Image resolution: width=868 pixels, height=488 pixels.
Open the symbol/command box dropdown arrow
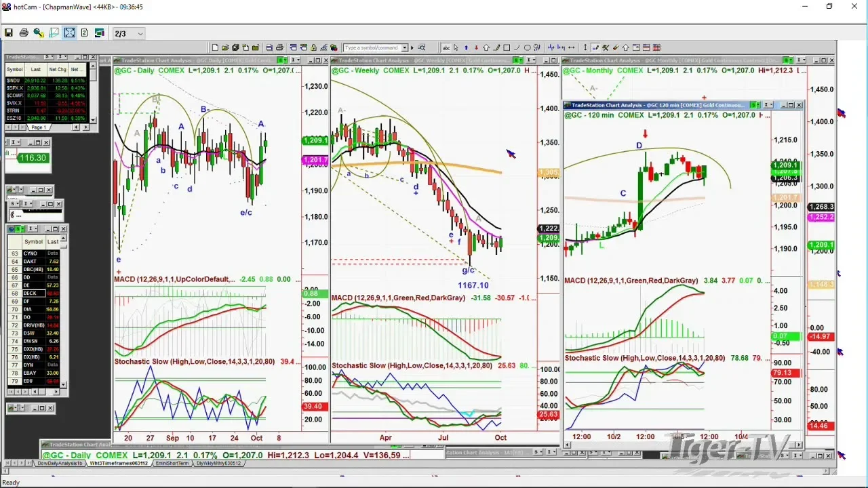coord(405,47)
